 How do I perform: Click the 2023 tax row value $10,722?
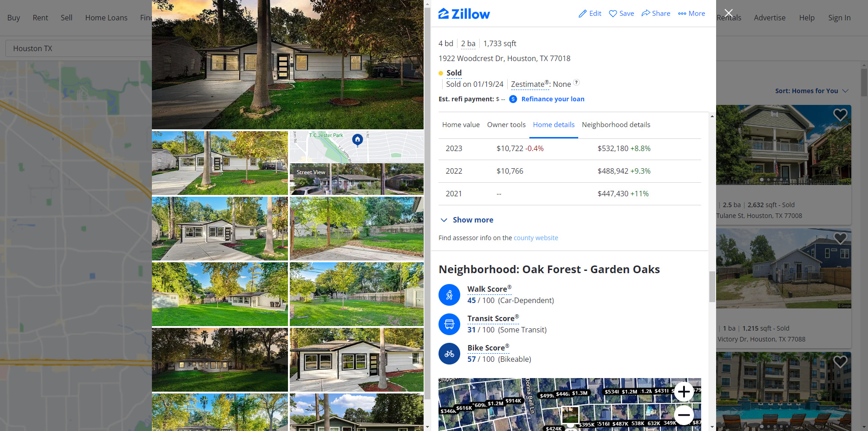click(509, 148)
